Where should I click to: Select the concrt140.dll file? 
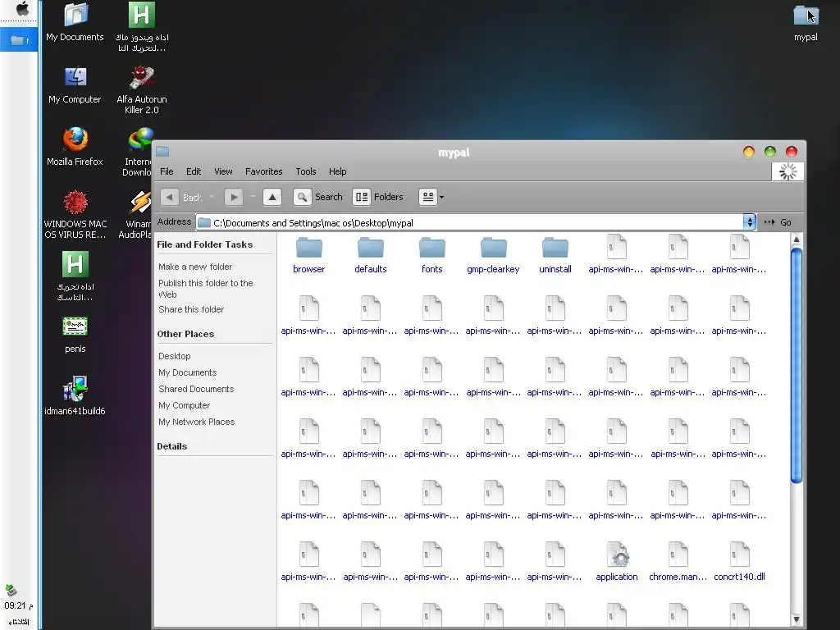pos(739,561)
